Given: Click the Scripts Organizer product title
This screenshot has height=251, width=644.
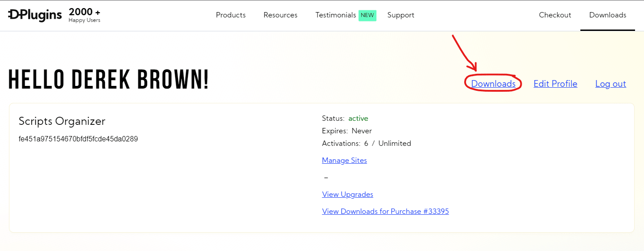Looking at the screenshot, I should click(x=62, y=121).
